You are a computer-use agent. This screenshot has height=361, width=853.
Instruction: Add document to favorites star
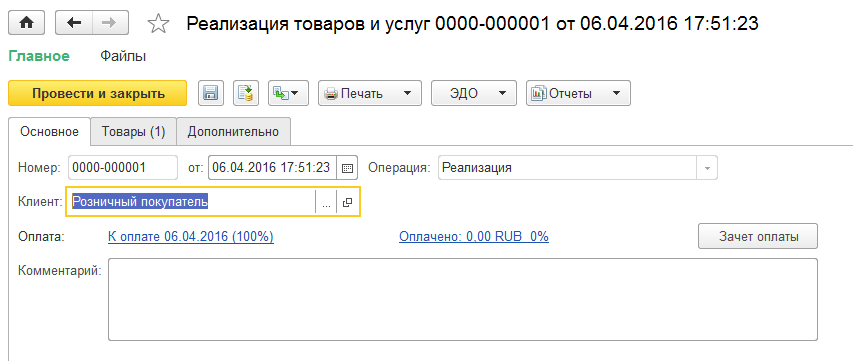(x=158, y=23)
